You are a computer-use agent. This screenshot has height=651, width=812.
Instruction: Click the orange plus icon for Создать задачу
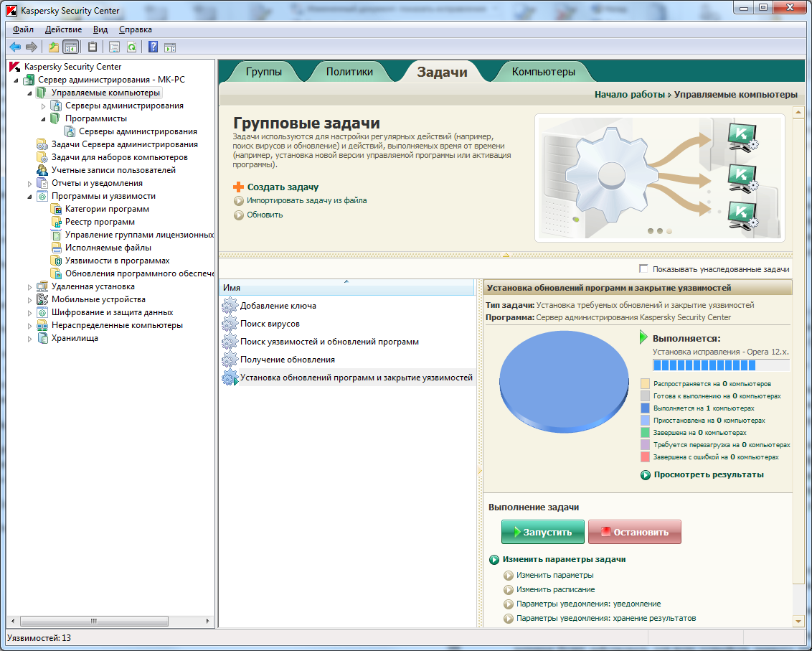(x=238, y=187)
